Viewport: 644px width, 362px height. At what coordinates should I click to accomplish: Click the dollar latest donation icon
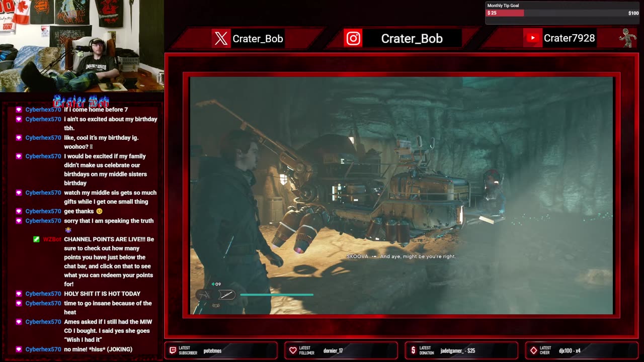click(413, 350)
